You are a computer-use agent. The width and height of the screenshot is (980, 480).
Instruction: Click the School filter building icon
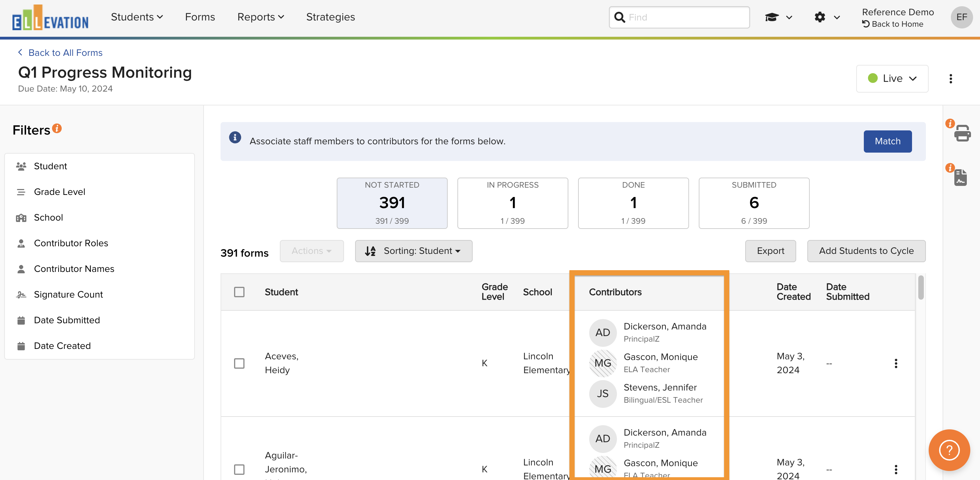coord(21,217)
